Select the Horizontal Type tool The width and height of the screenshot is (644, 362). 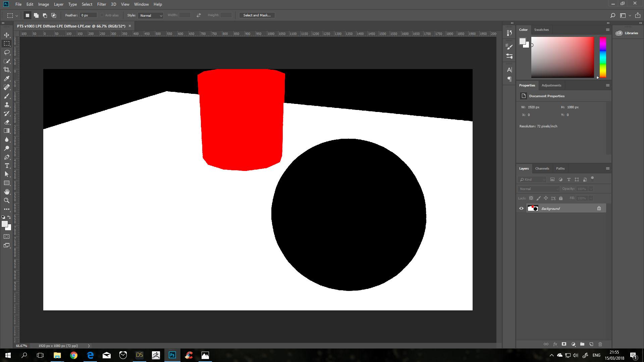point(7,166)
